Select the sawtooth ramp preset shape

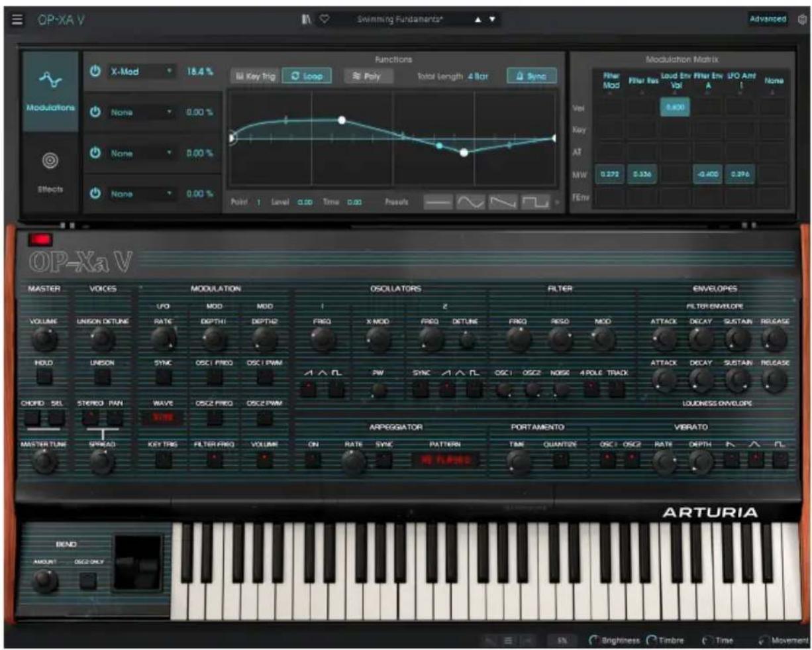(x=503, y=202)
